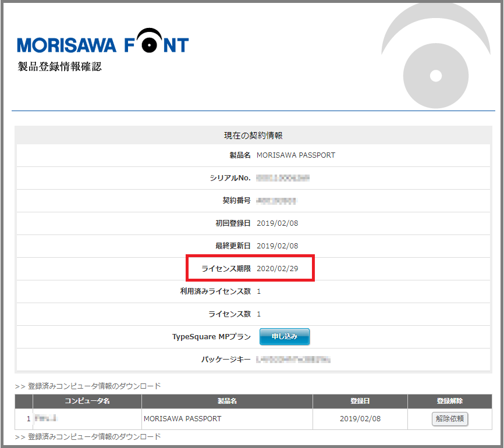Click the blurred contract number value

pos(277,201)
